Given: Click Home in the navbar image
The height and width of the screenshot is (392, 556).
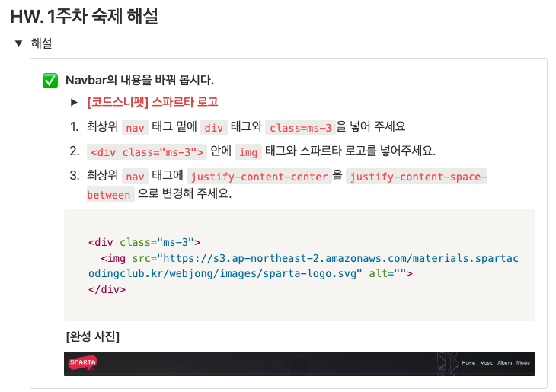Looking at the screenshot, I should (x=468, y=362).
